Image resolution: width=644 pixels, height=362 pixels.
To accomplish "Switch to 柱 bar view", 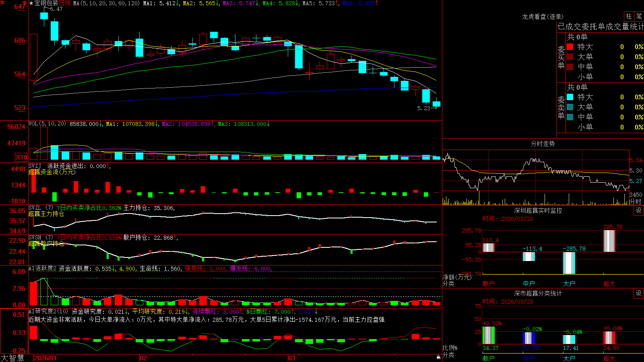I will (x=629, y=16).
